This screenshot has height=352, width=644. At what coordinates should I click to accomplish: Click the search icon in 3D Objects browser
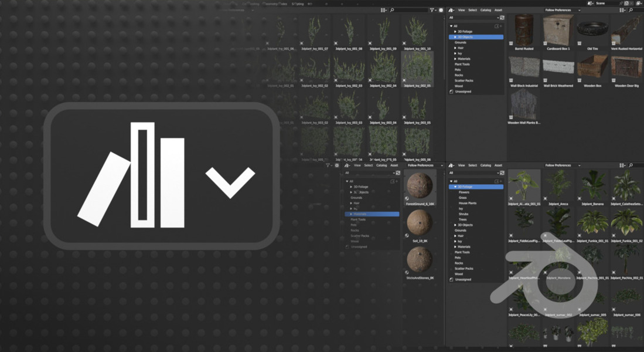[631, 10]
